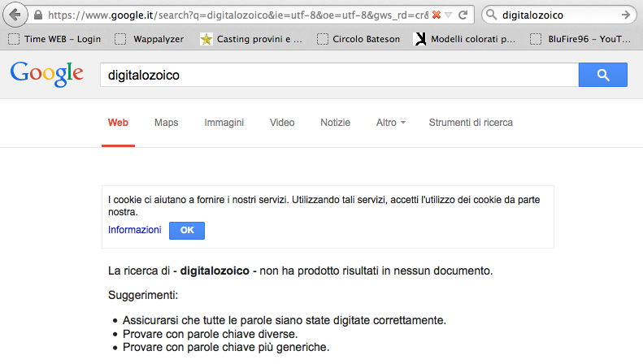This screenshot has width=643, height=364.
Task: Click suggestion 'Provare con parole chiave diverse'
Action: [x=210, y=334]
